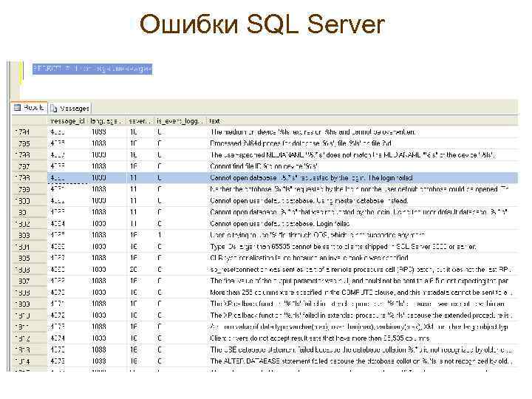This screenshot has width=532, height=399.
Task: Select the is_event_logged value 1 cell
Action: click(180, 235)
